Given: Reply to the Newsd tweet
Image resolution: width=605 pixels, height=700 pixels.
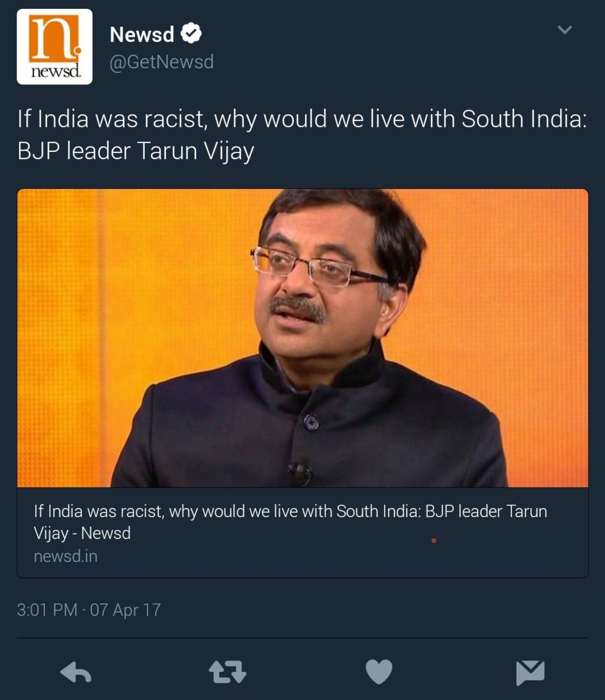Looking at the screenshot, I should tap(76, 673).
